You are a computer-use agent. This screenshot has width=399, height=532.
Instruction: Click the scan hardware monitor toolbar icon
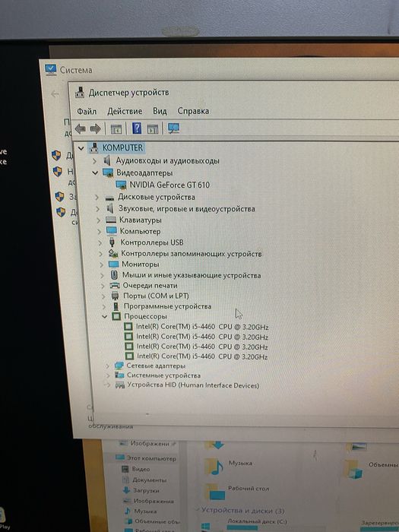174,128
